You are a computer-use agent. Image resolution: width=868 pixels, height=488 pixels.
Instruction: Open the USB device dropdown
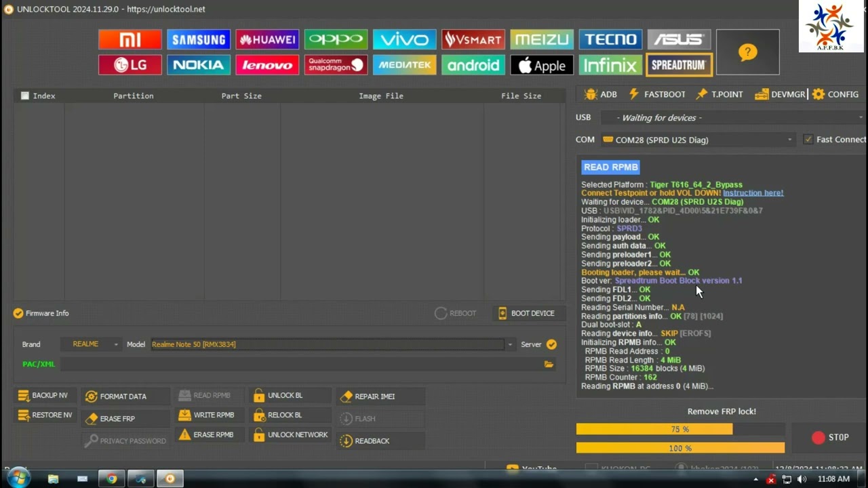pos(733,118)
